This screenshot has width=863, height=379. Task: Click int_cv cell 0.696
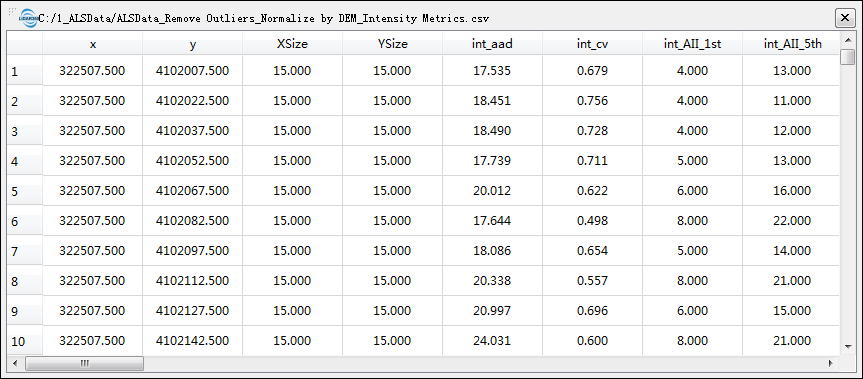click(x=592, y=311)
